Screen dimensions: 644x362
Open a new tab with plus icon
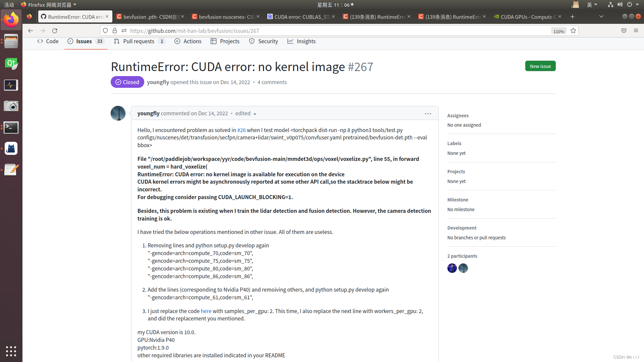coord(573,17)
